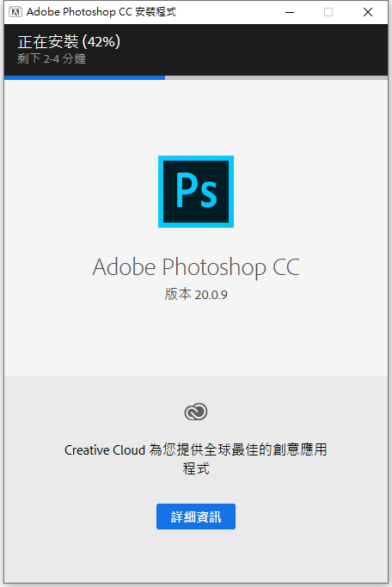The height and width of the screenshot is (587, 392).
Task: Click the 剩下 2-4 分鐘 remaining time text
Action: (x=52, y=58)
